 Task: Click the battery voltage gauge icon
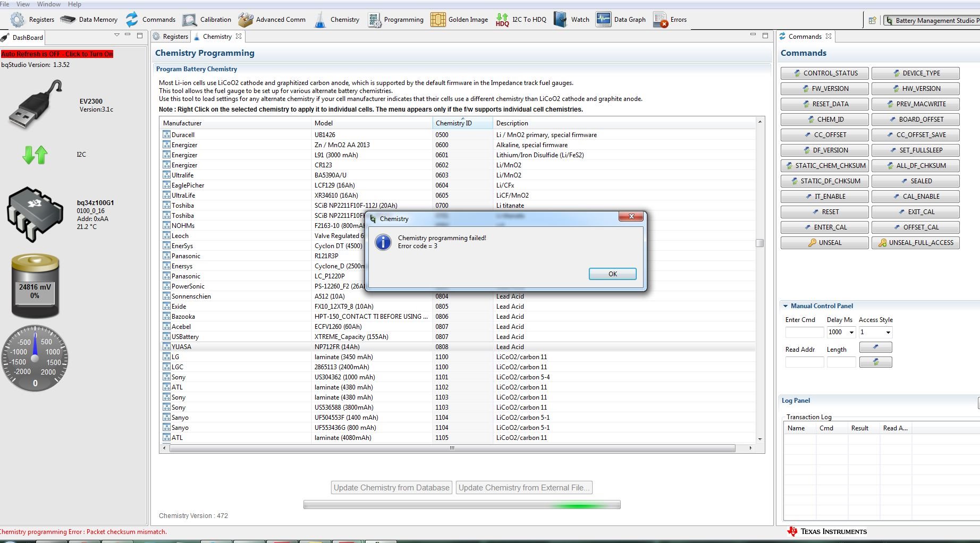(35, 286)
